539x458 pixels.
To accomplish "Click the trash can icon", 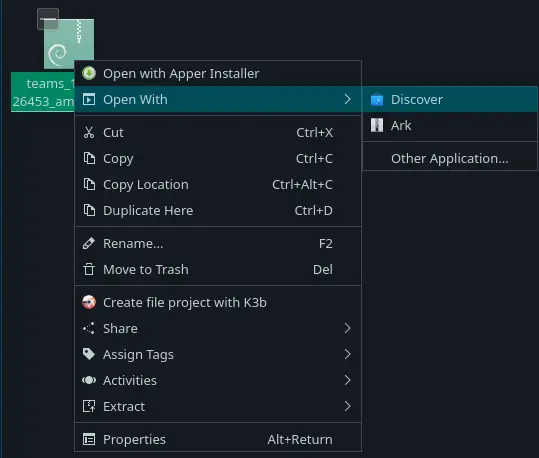I will click(89, 269).
